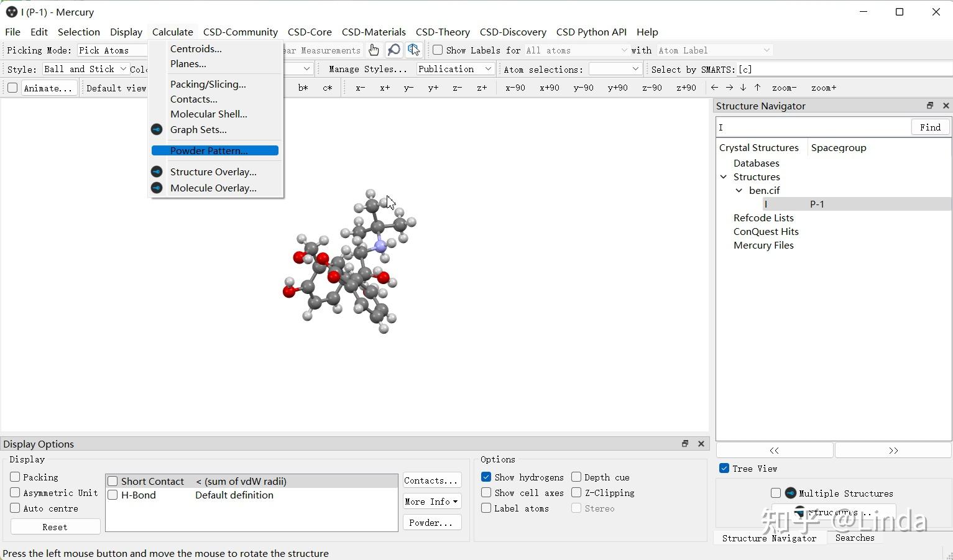Click the up arrow translate icon
Screen dimensions: 953x560
757,88
